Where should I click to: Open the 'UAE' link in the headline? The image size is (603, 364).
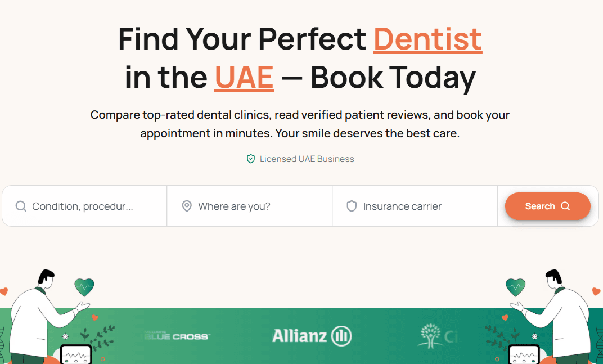point(244,77)
